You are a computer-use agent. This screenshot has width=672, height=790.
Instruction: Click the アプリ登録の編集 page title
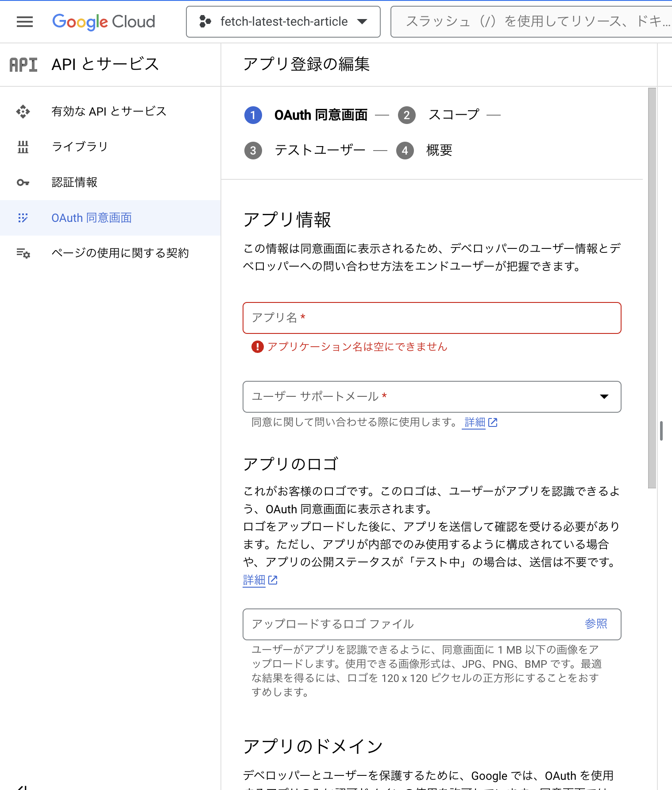pyautogui.click(x=306, y=65)
